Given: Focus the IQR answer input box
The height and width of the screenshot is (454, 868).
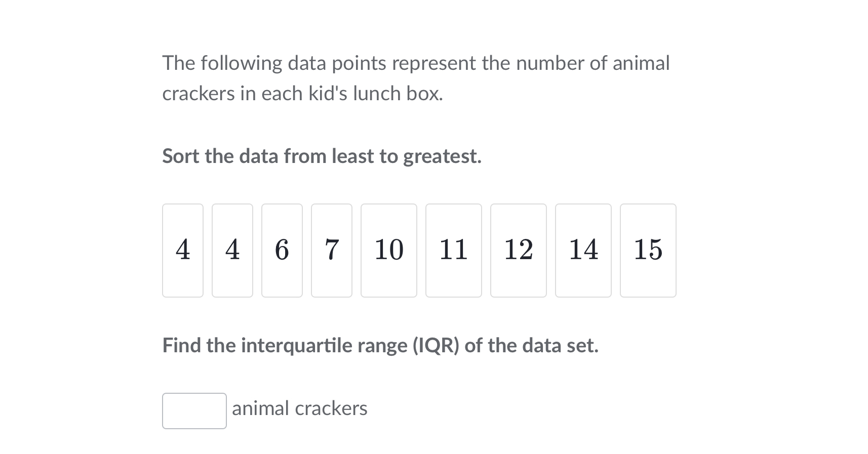Looking at the screenshot, I should tap(194, 411).
